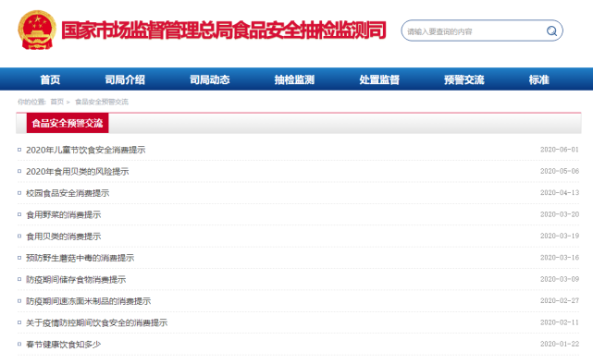This screenshot has width=593, height=364.
Task: Open 春节健康饮食知多少 article
Action: pyautogui.click(x=64, y=344)
